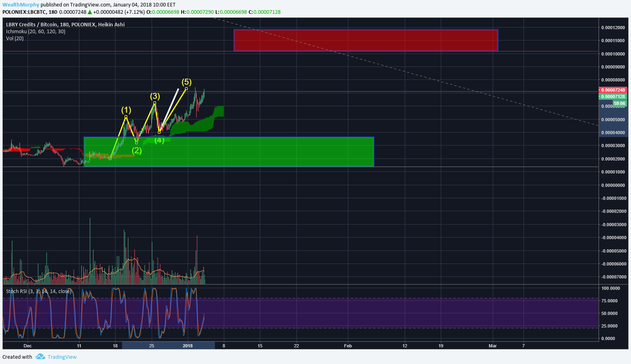Click the green (2) wave label
Viewport: 631px width, 364px height.
click(x=137, y=150)
